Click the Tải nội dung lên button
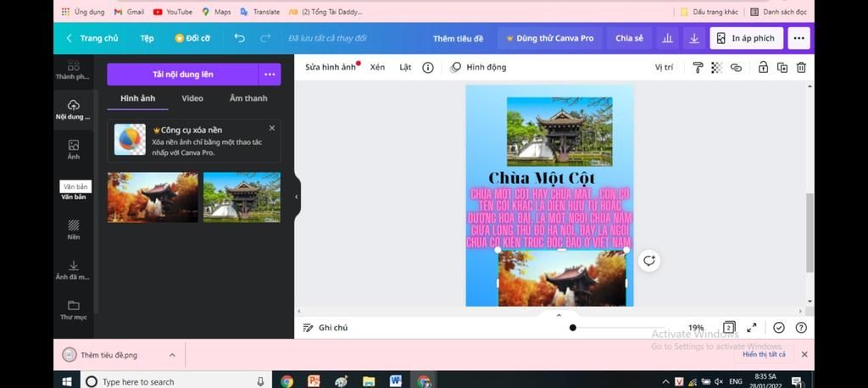The width and height of the screenshot is (868, 388). pos(183,75)
